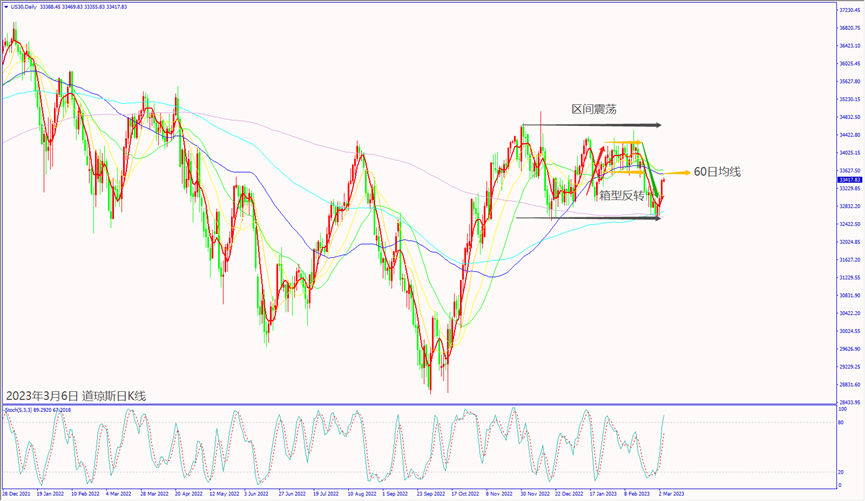Click the current price tag 33417.83
This screenshot has width=865, height=501.
coord(849,179)
